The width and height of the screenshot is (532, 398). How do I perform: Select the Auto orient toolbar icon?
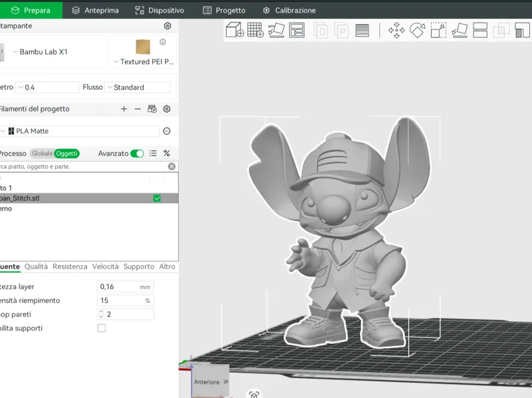coord(276,30)
